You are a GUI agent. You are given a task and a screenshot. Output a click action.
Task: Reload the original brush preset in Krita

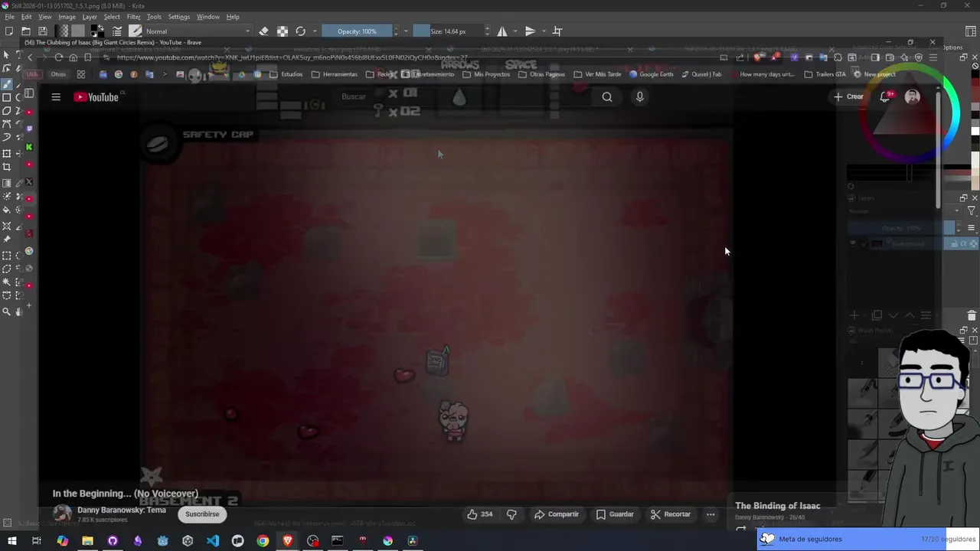pos(300,31)
